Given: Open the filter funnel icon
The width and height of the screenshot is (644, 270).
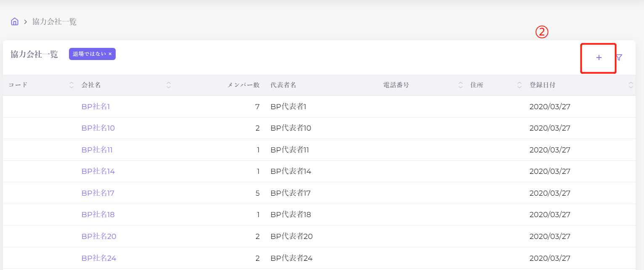Looking at the screenshot, I should click(619, 58).
